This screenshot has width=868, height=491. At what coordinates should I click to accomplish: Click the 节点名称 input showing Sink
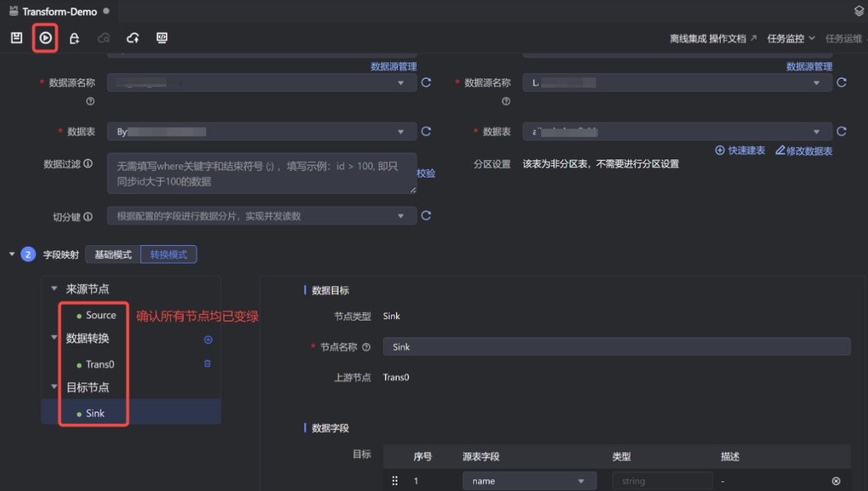(x=615, y=347)
